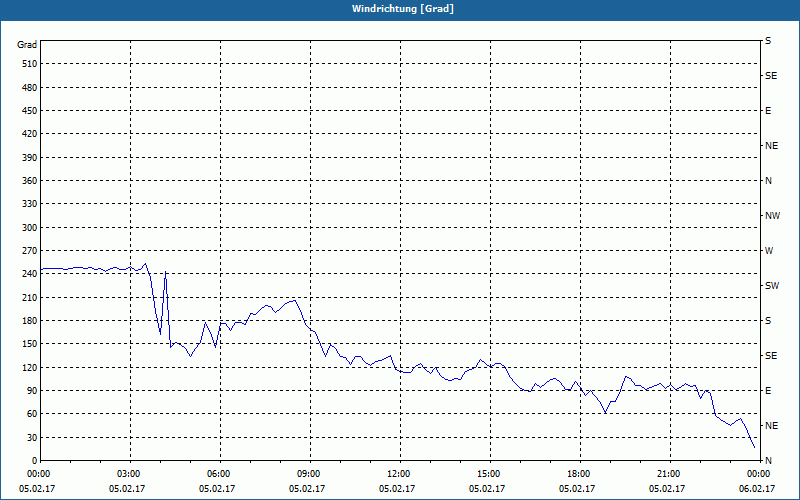Select the 150 degree axis label

pyautogui.click(x=30, y=344)
